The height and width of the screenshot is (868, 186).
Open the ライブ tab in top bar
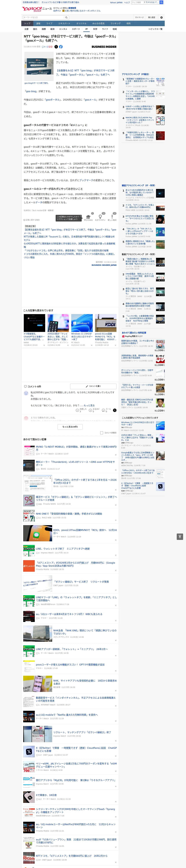pos(49,24)
